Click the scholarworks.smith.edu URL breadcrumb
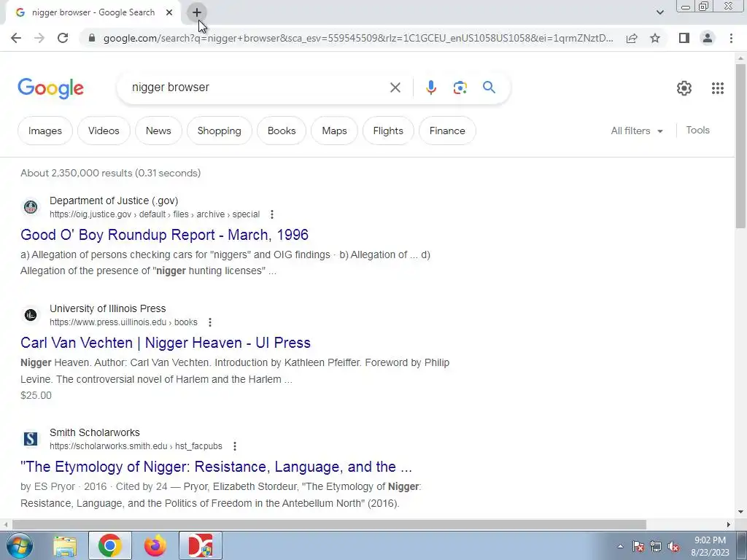Viewport: 747px width, 560px height. [136, 446]
